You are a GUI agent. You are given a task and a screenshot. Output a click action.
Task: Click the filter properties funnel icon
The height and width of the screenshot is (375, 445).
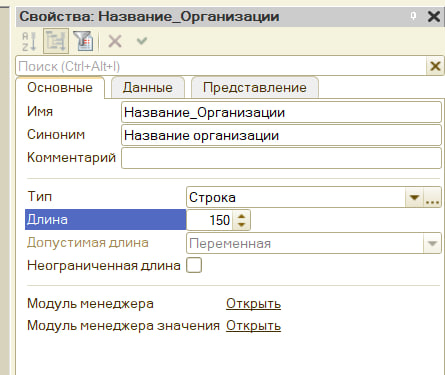click(x=83, y=41)
